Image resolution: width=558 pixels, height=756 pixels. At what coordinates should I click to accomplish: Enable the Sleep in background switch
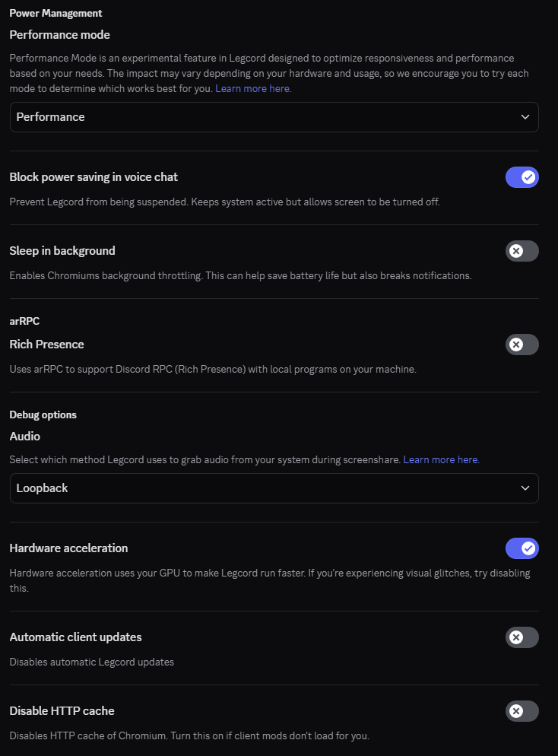pyautogui.click(x=522, y=251)
